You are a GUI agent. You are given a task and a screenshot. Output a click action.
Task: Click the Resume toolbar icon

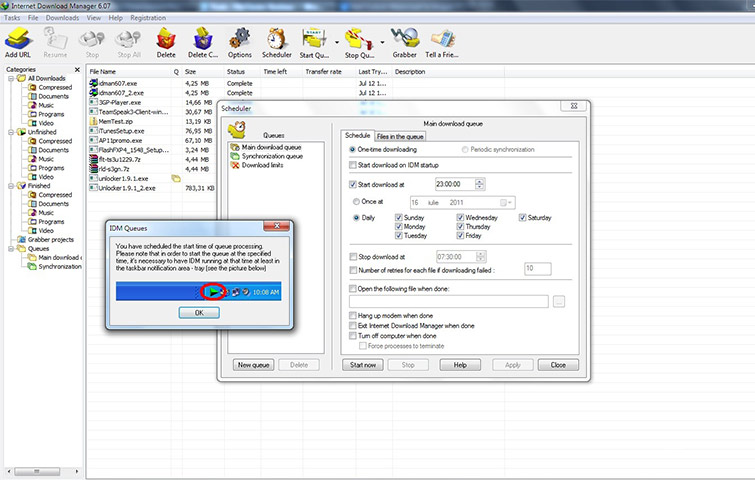coord(55,42)
